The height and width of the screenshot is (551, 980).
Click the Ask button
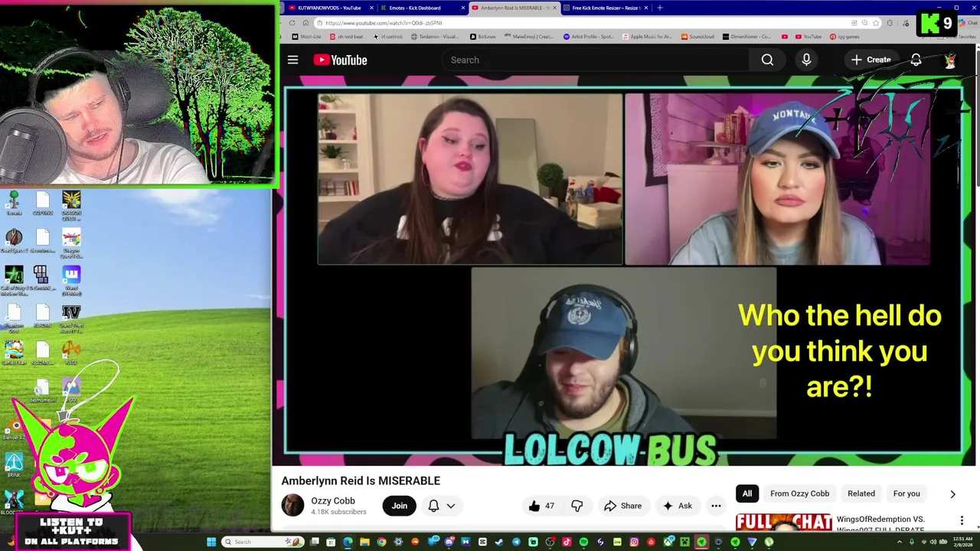pyautogui.click(x=678, y=506)
